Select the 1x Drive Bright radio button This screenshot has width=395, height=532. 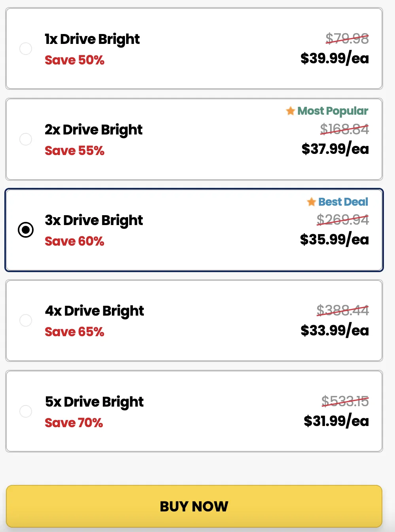pos(26,49)
